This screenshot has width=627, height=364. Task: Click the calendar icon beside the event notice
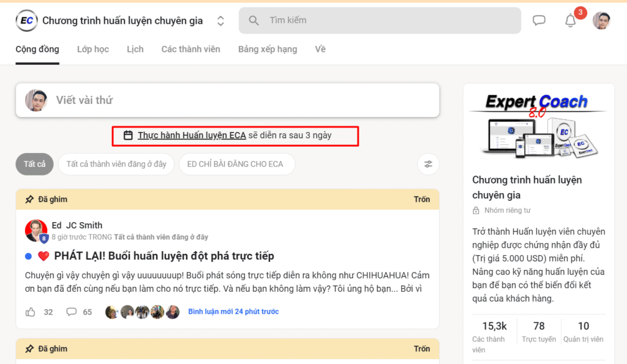coord(128,135)
